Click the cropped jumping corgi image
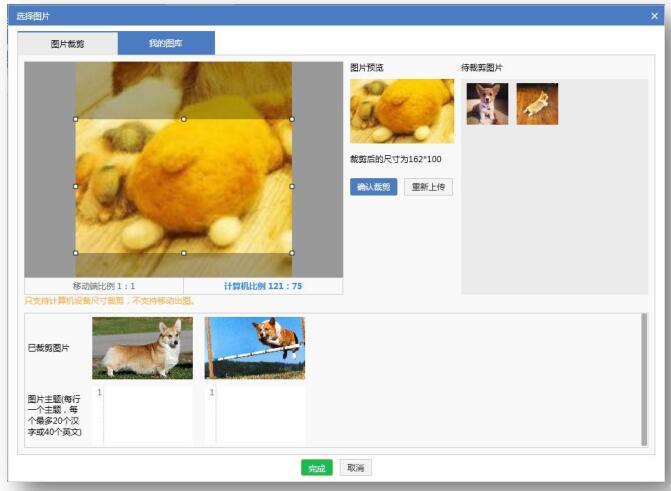This screenshot has height=491, width=671. coord(254,348)
